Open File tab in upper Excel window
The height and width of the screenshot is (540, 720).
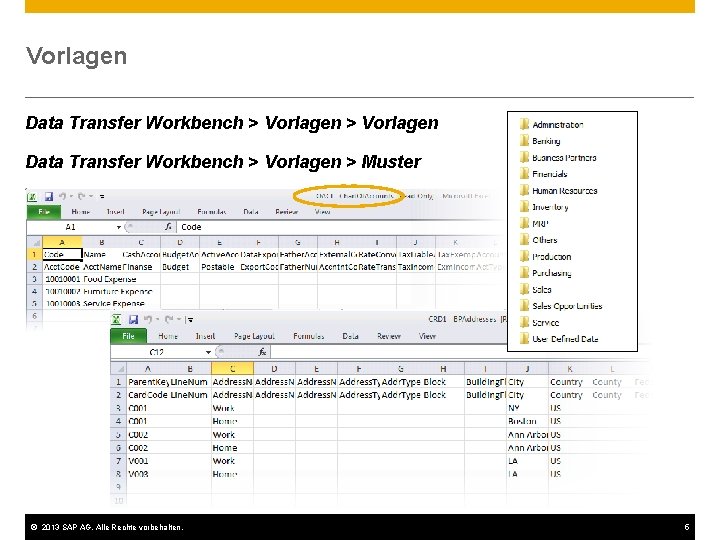[x=44, y=212]
